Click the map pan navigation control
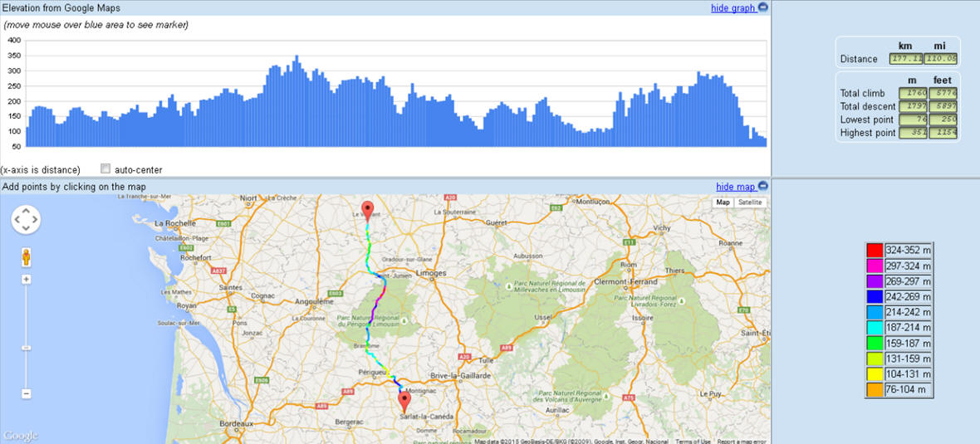980x444 pixels. pyautogui.click(x=26, y=219)
